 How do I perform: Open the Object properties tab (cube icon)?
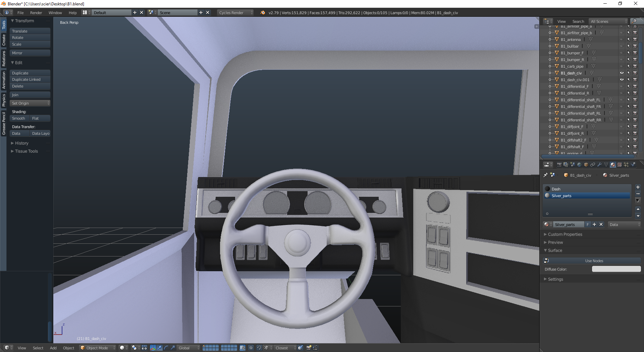(x=586, y=165)
